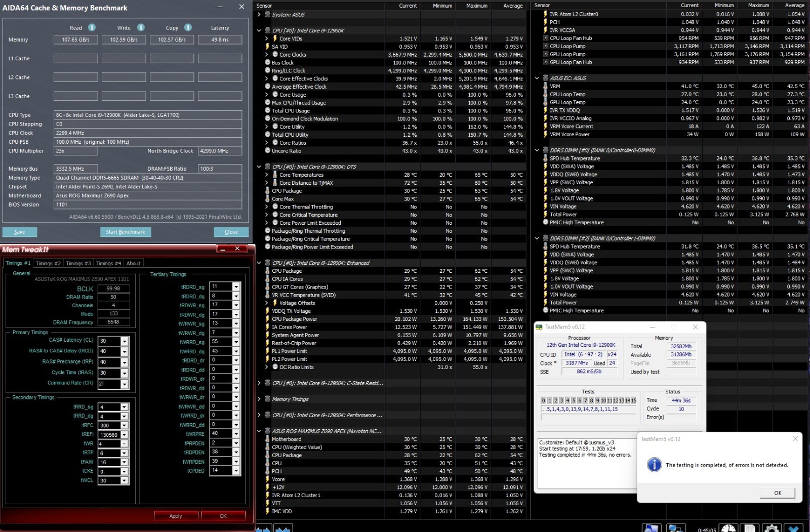Expand the Core Temperatures row
This screenshot has height=532, width=810.
coord(267,175)
